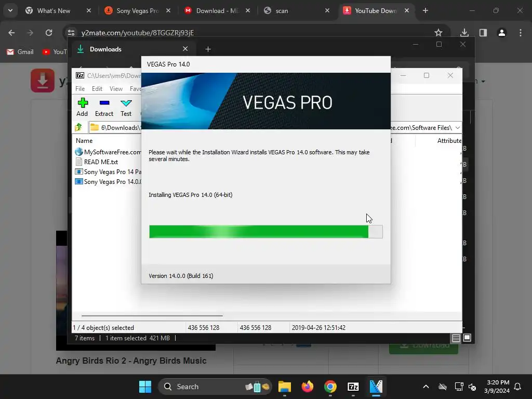The width and height of the screenshot is (532, 399).
Task: Click the Chrome back arrow
Action: pyautogui.click(x=11, y=33)
